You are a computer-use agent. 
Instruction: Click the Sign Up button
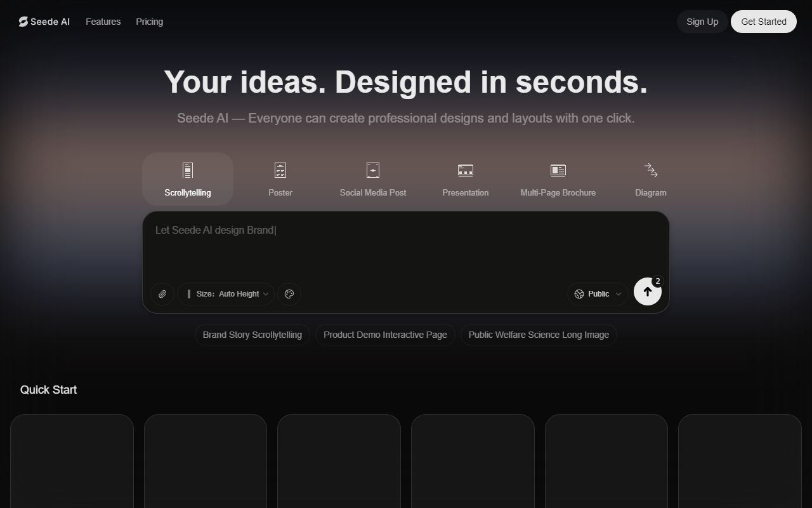click(702, 21)
